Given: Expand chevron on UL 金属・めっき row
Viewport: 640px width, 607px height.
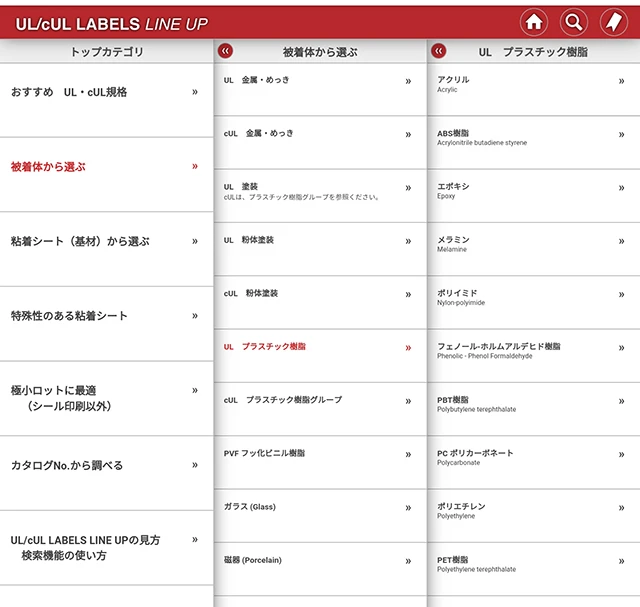Looking at the screenshot, I should (408, 81).
